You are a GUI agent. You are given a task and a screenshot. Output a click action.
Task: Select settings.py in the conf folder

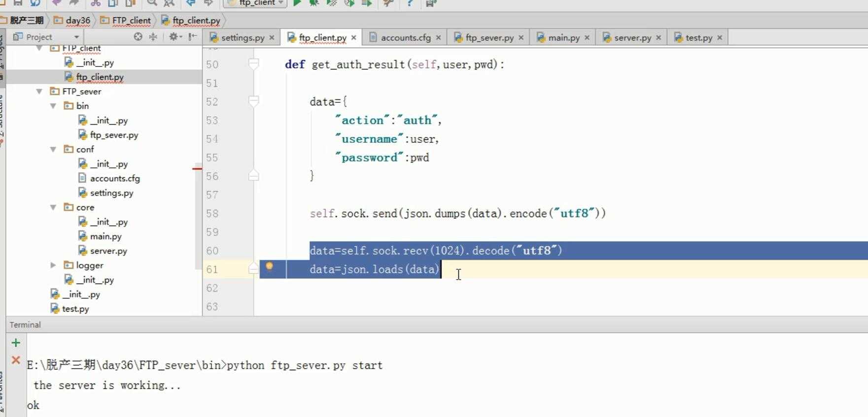(111, 193)
